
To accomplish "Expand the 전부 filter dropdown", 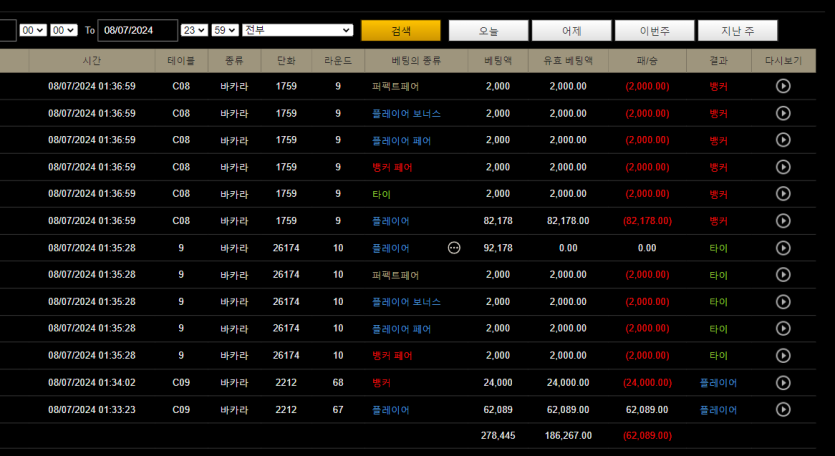I will pos(298,30).
